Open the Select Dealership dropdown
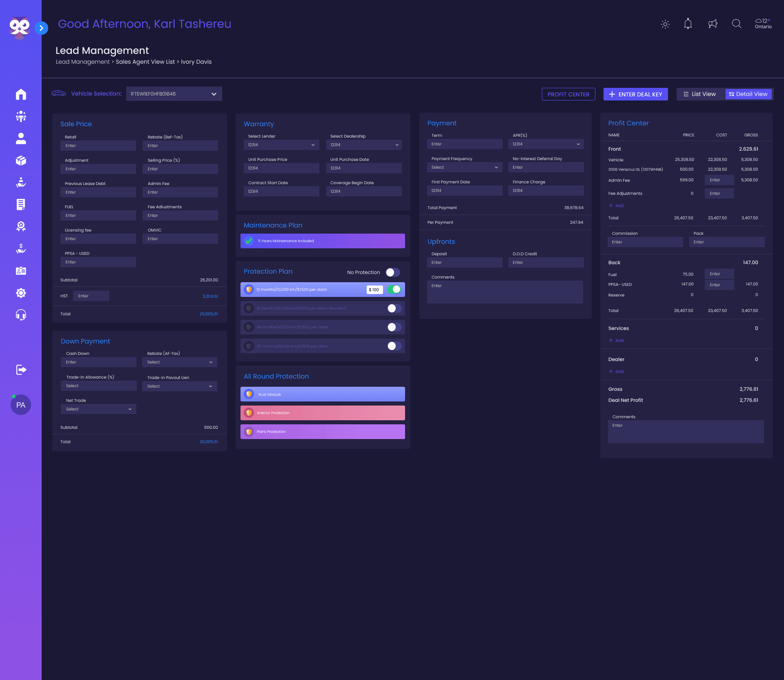Image resolution: width=784 pixels, height=680 pixels. 364,145
